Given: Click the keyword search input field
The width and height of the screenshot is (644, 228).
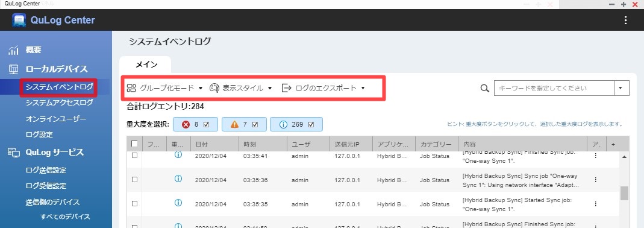Looking at the screenshot, I should pyautogui.click(x=554, y=88).
